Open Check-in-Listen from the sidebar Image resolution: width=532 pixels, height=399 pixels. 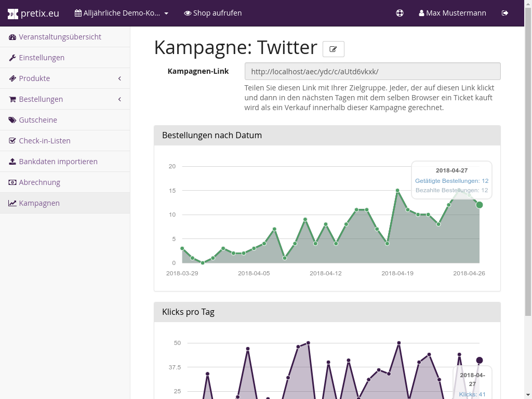tap(44, 141)
